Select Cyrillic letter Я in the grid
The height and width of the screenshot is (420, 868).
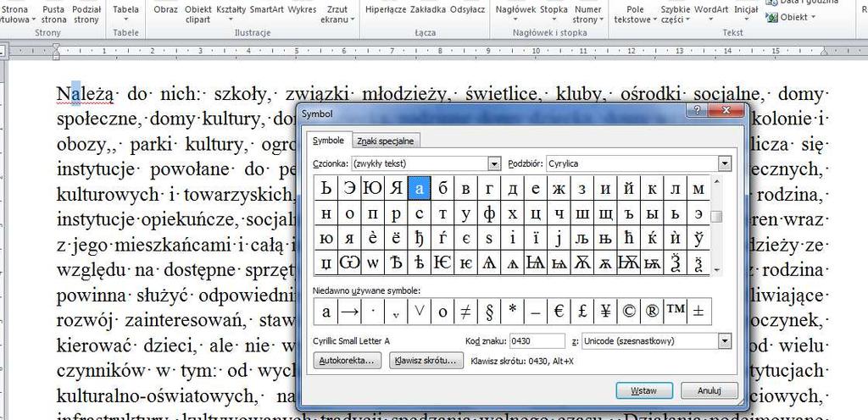396,189
